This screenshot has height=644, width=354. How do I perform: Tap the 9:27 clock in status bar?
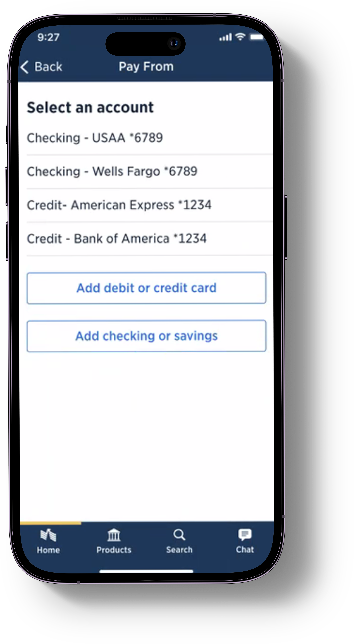coord(48,37)
